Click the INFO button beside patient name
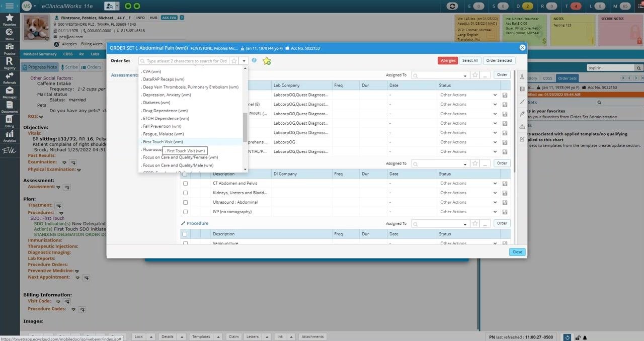Screen dimensions: 644x341 140,18
